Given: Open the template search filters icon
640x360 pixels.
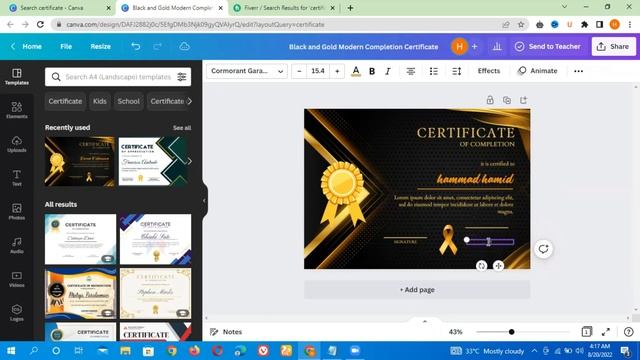Looking at the screenshot, I should tap(182, 77).
